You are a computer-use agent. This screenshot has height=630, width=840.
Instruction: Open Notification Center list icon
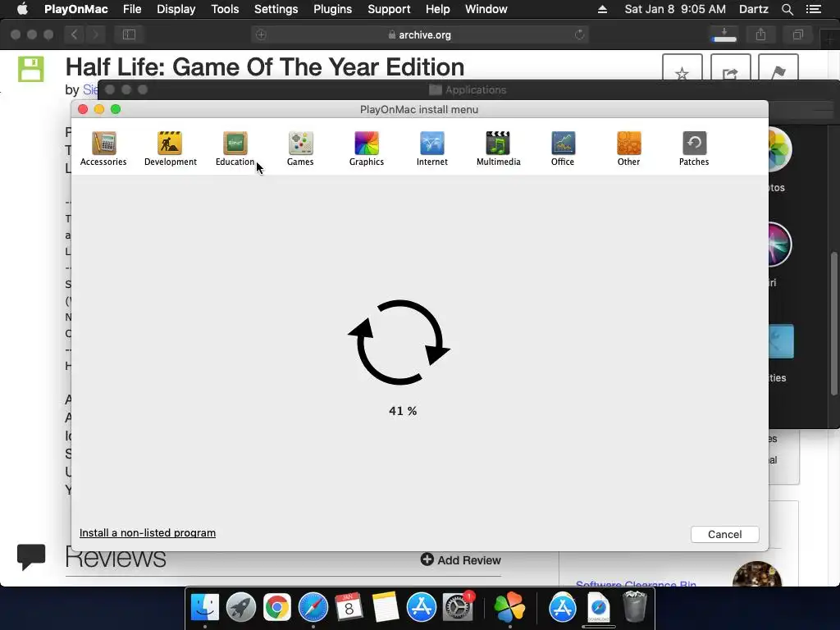[813, 9]
